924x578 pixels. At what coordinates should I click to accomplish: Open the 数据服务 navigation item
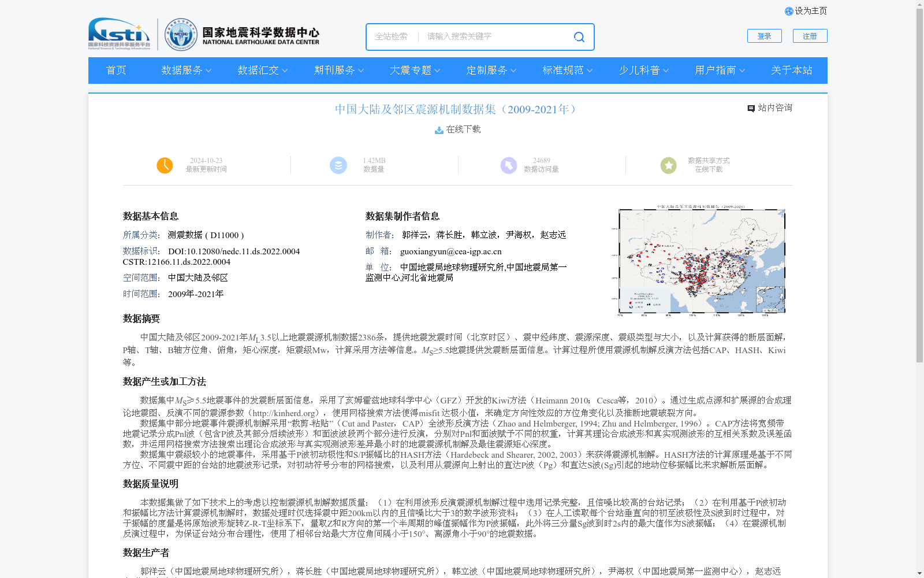pos(182,71)
